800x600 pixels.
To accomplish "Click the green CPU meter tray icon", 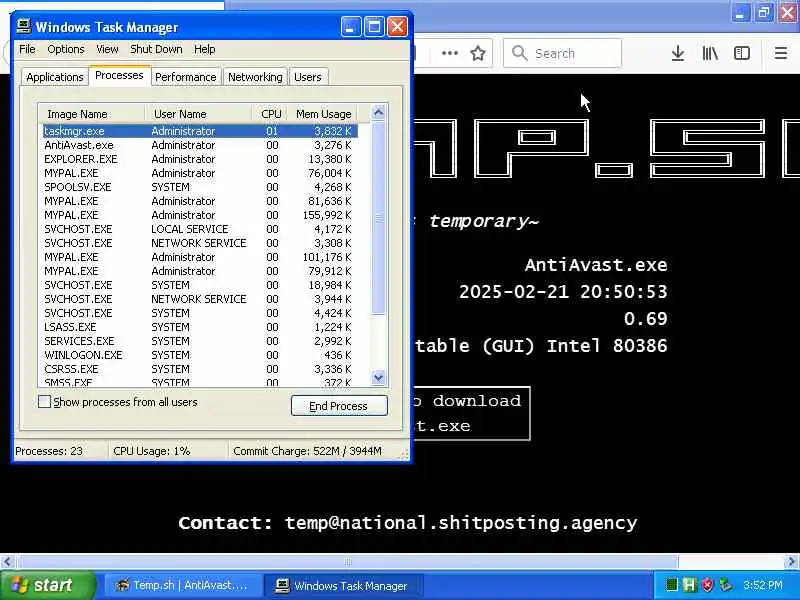I will 672,585.
